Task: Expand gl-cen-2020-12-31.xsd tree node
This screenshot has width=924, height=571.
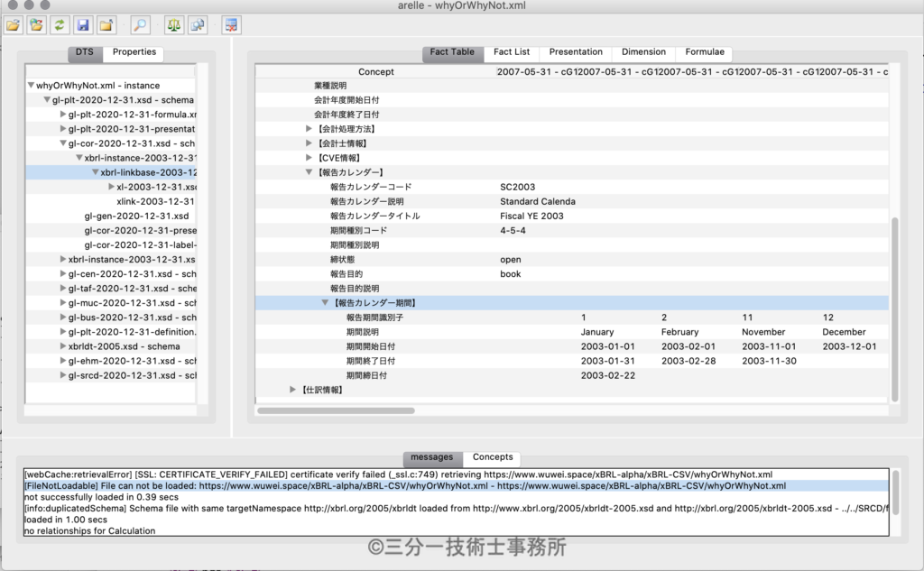Action: pos(62,274)
